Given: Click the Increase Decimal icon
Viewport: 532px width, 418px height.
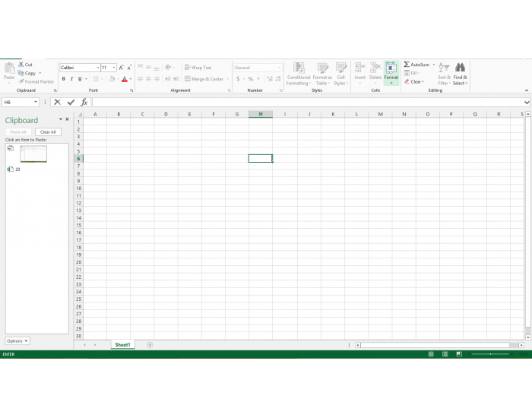Looking at the screenshot, I should point(270,79).
